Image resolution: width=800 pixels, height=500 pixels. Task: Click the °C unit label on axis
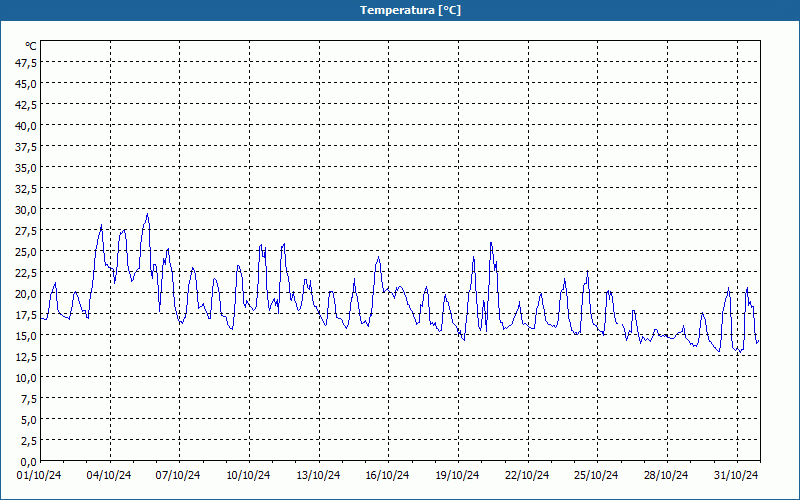click(31, 46)
